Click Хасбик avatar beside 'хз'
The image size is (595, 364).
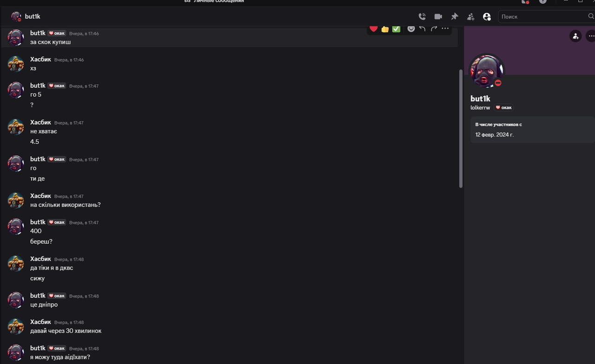16,64
